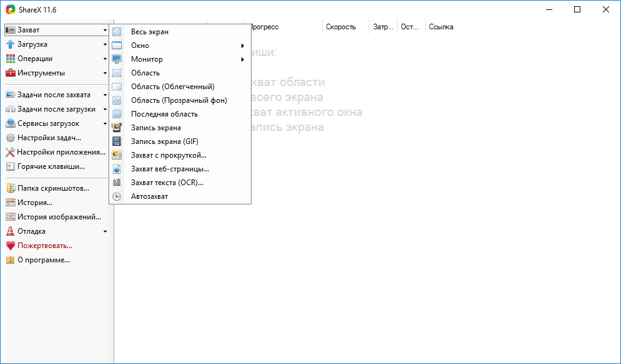The height and width of the screenshot is (364, 621).
Task: Choose the Область capture option
Action: (180, 73)
